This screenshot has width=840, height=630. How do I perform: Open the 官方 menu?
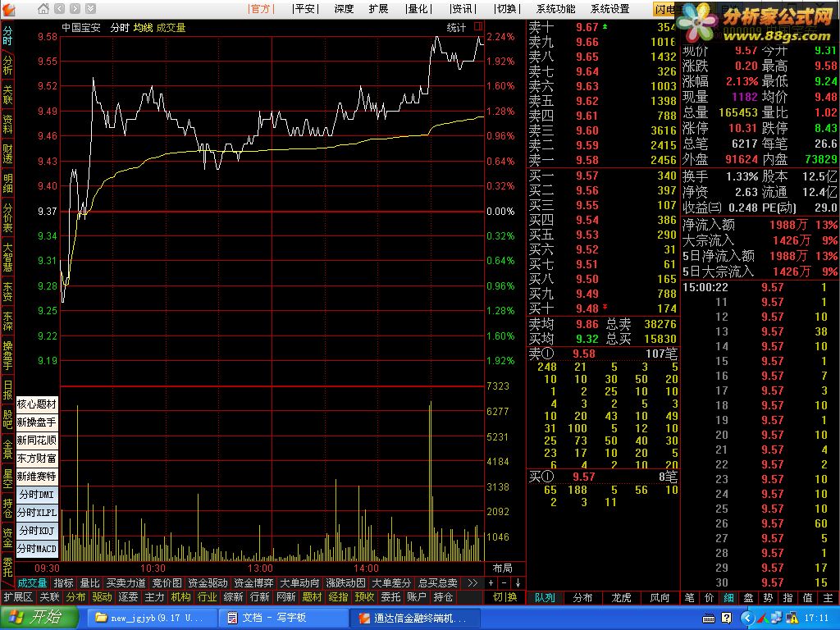click(261, 8)
